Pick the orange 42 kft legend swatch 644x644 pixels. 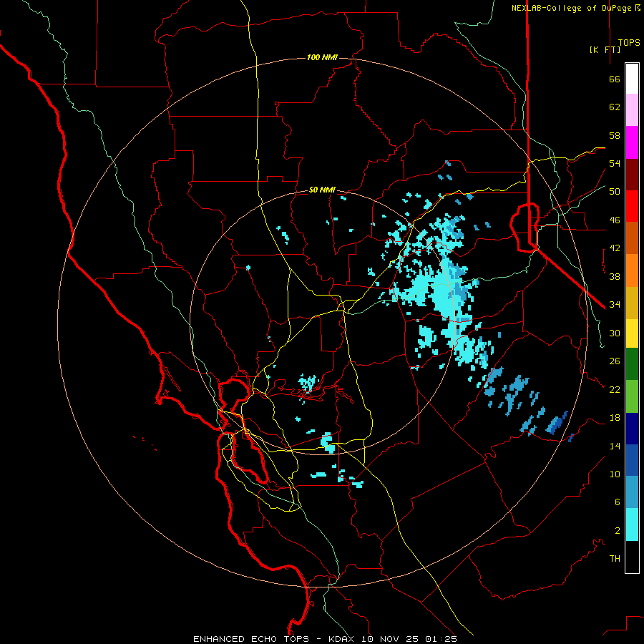tap(632, 270)
